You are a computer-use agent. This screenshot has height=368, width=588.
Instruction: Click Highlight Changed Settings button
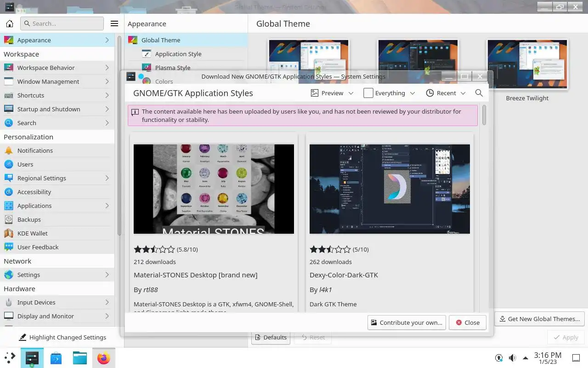point(62,337)
